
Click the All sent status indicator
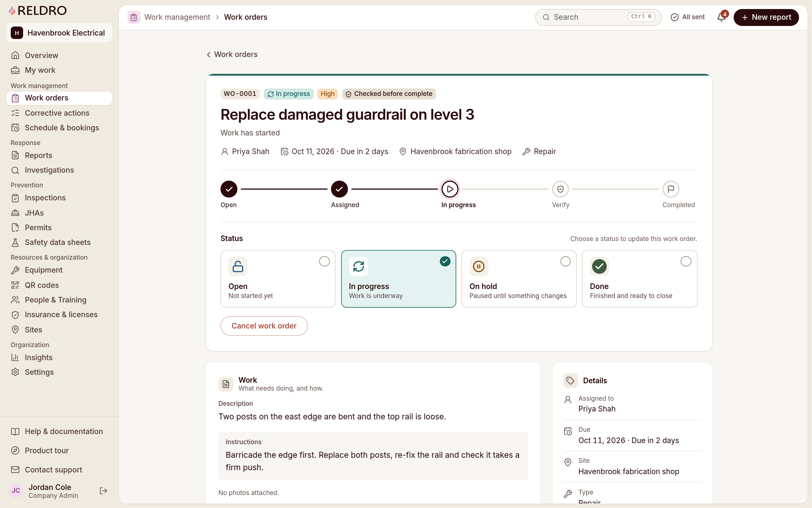687,17
